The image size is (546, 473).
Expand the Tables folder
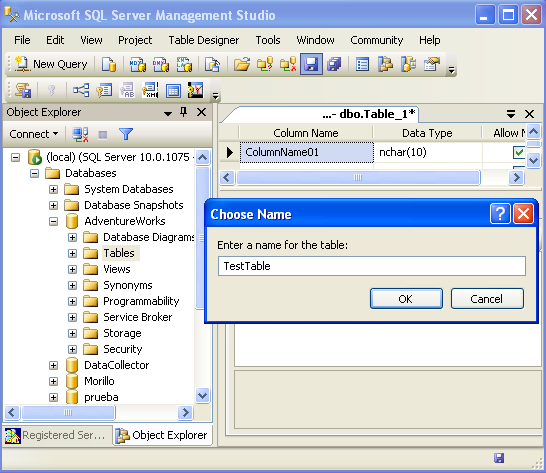point(72,253)
